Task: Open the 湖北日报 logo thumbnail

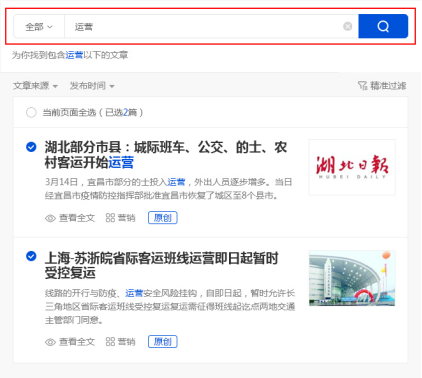Action: pyautogui.click(x=352, y=167)
